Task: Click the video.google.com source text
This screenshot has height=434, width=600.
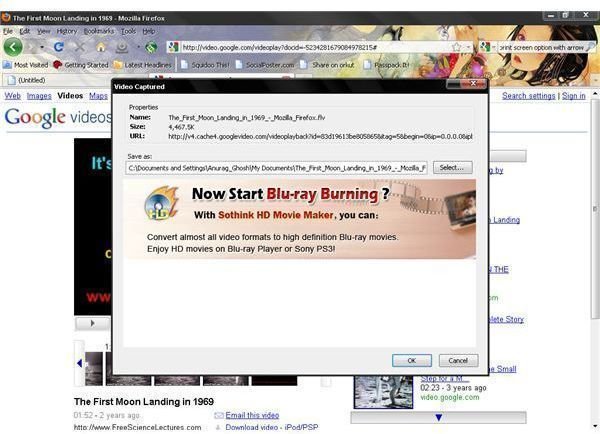Action: pos(450,397)
